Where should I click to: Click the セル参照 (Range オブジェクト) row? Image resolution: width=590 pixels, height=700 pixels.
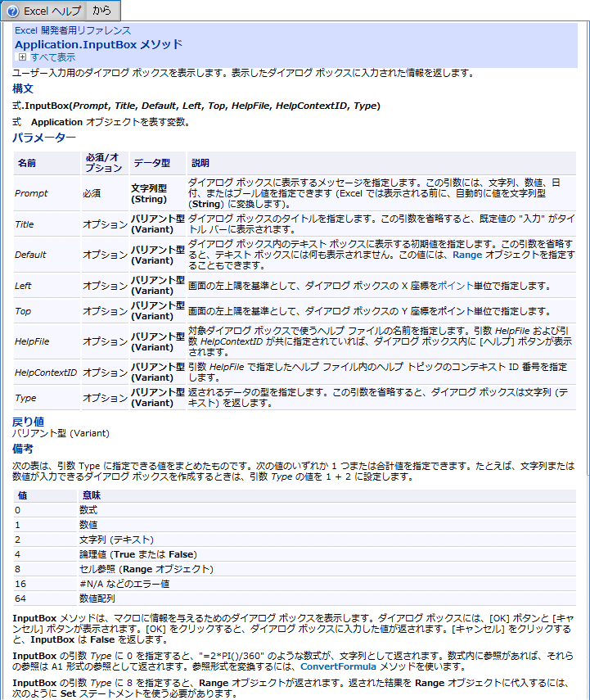(295, 569)
